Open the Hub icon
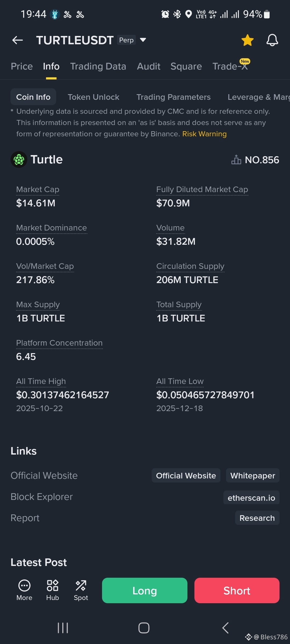The width and height of the screenshot is (290, 644). pos(53,586)
